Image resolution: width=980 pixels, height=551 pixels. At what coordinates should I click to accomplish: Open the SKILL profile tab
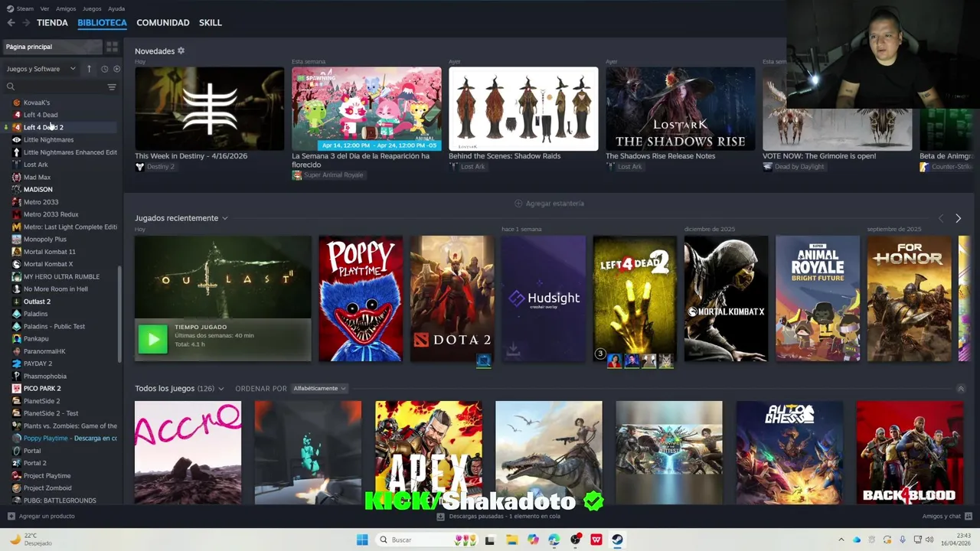pyautogui.click(x=211, y=23)
